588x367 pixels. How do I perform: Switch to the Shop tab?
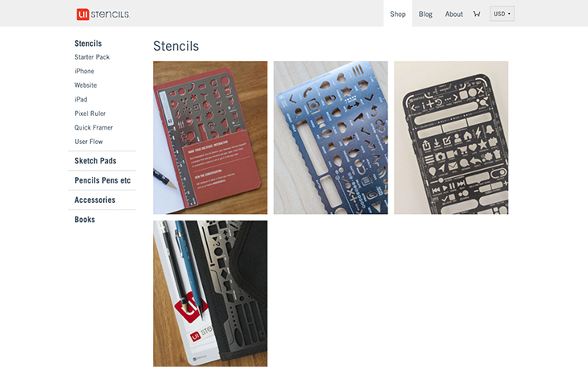pyautogui.click(x=397, y=14)
